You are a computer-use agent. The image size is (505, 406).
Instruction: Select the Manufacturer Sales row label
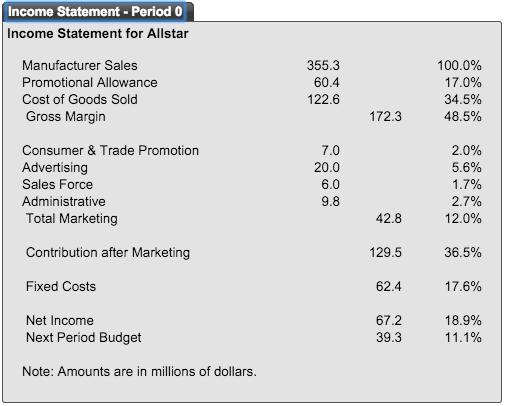[x=80, y=65]
